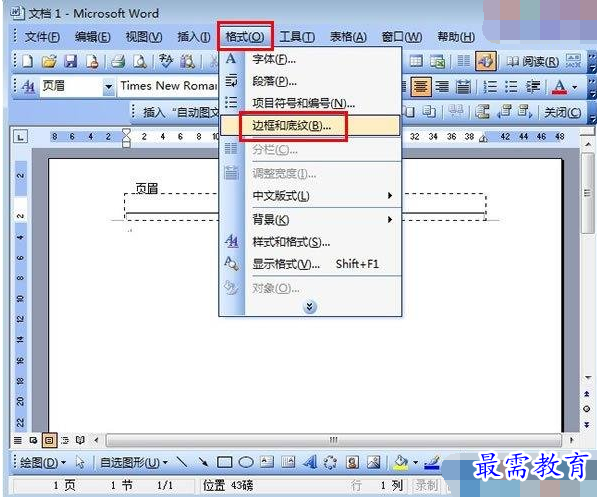597x497 pixels.
Task: Show next header icon
Action: click(525, 112)
